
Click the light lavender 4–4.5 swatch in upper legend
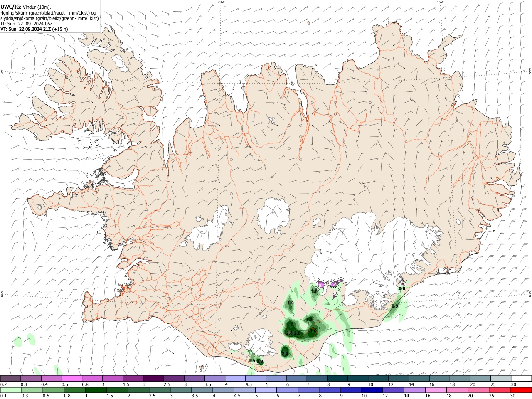235,378
